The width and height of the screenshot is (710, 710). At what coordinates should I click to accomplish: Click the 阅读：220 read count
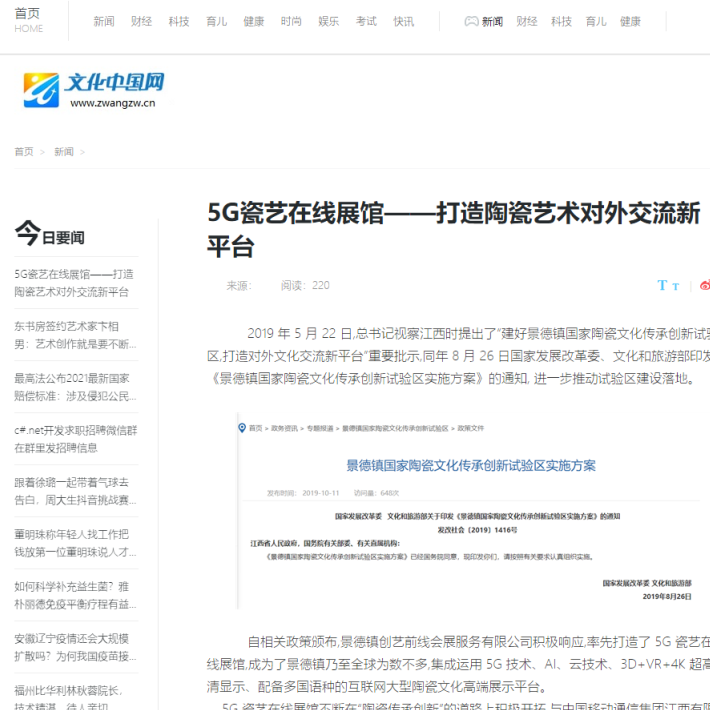point(305,285)
